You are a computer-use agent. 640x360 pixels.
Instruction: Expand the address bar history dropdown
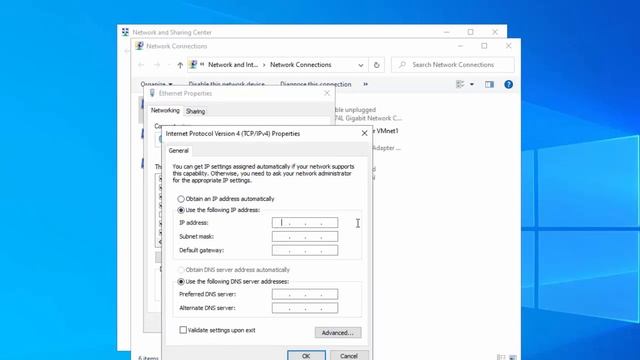[x=361, y=65]
